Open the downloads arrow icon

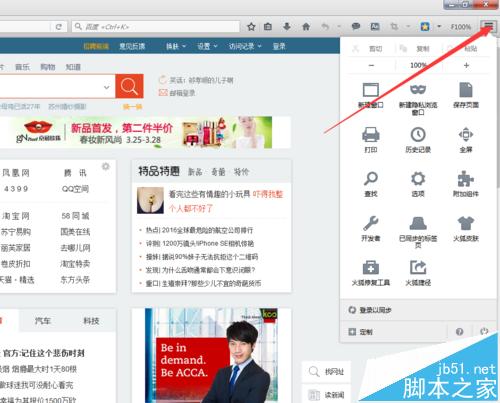coord(287,26)
